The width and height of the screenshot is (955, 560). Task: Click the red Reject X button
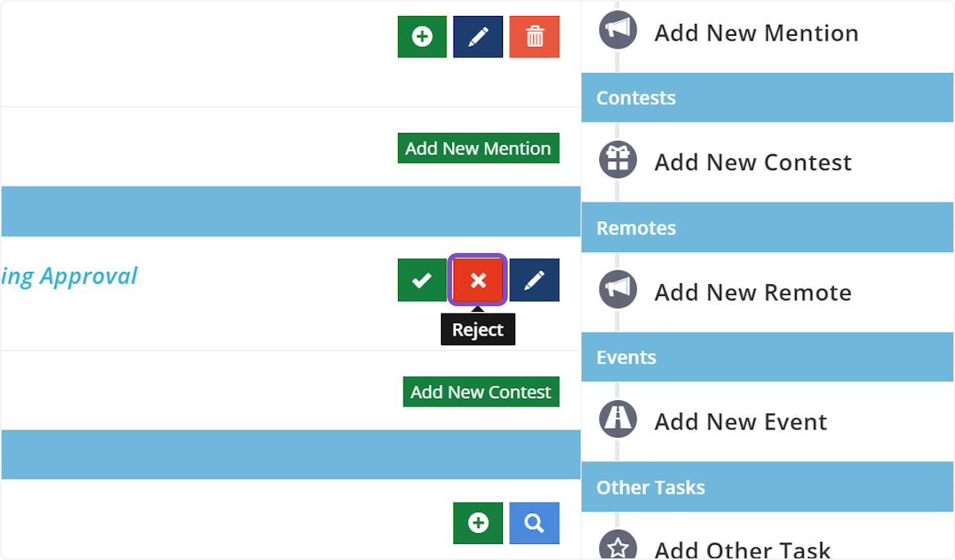pyautogui.click(x=477, y=280)
